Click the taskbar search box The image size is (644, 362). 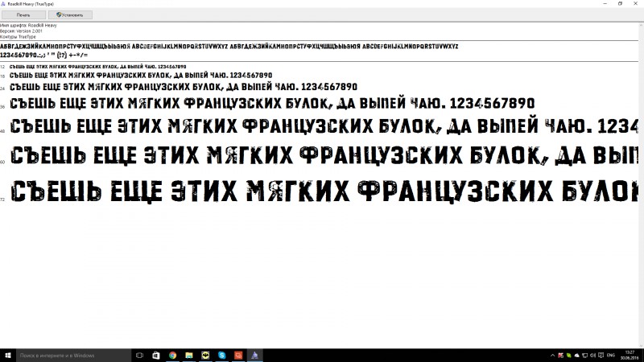tap(73, 356)
